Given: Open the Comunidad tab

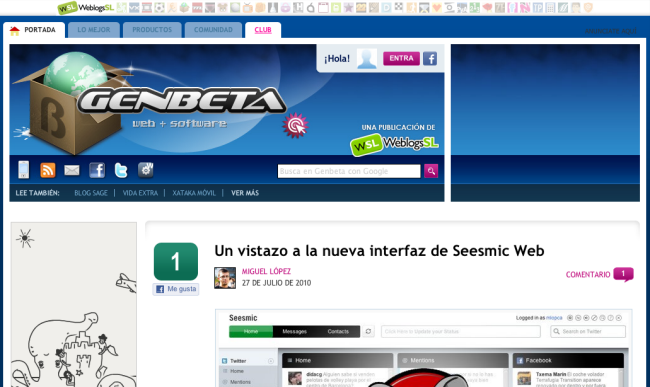Looking at the screenshot, I should click(x=213, y=30).
